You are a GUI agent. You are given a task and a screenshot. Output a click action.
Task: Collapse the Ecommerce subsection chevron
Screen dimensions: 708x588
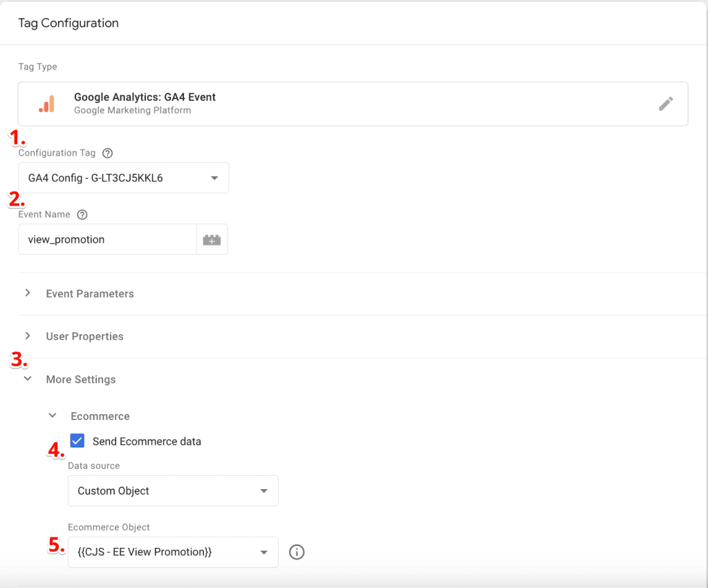point(53,416)
